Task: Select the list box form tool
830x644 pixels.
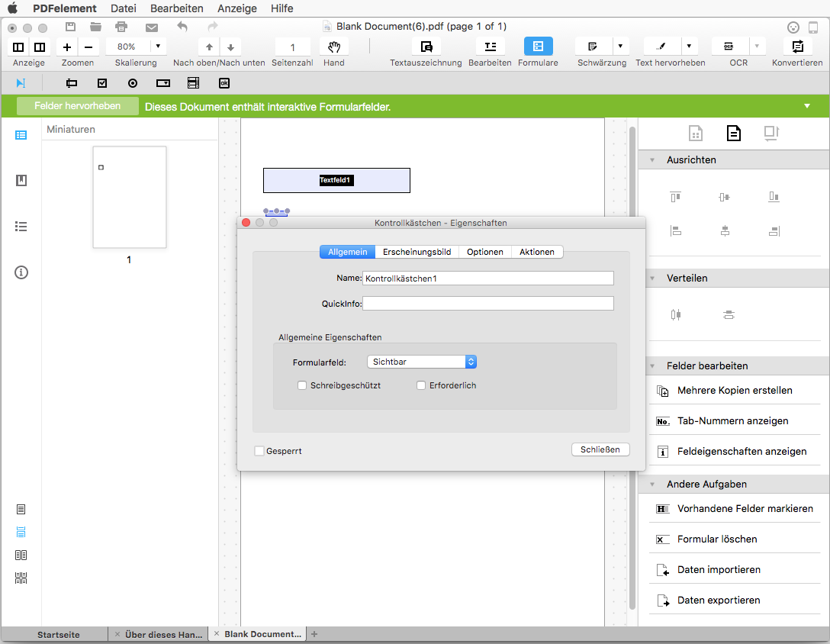Action: pyautogui.click(x=193, y=83)
